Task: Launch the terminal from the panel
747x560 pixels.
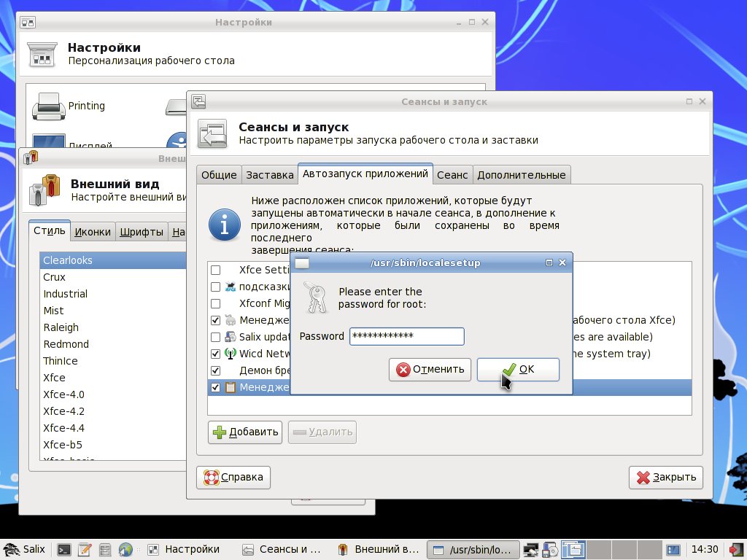Action: (x=64, y=550)
